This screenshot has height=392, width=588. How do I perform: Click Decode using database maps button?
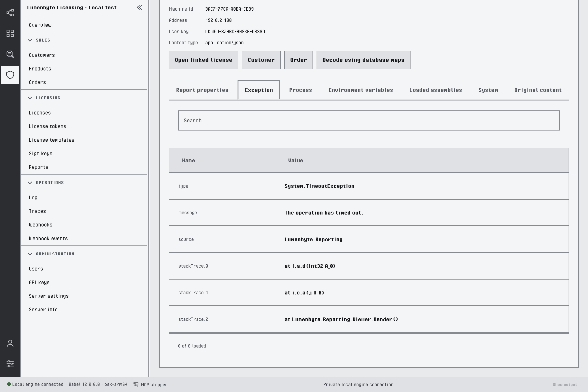pos(363,60)
